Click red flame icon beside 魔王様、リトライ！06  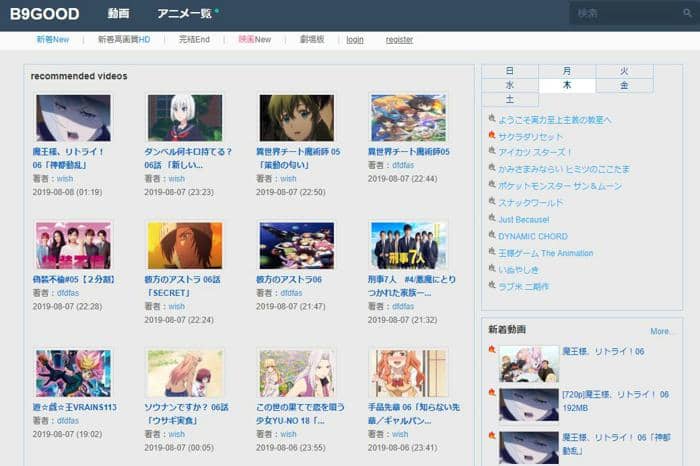pos(492,349)
